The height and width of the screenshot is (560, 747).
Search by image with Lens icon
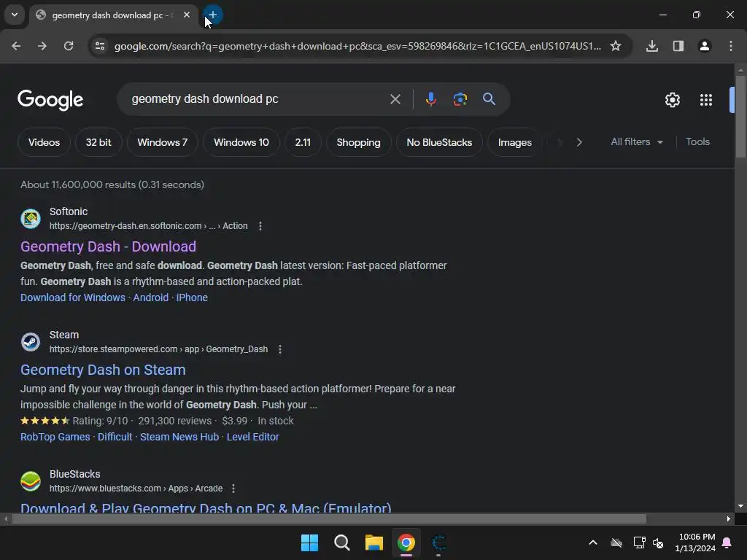click(460, 99)
